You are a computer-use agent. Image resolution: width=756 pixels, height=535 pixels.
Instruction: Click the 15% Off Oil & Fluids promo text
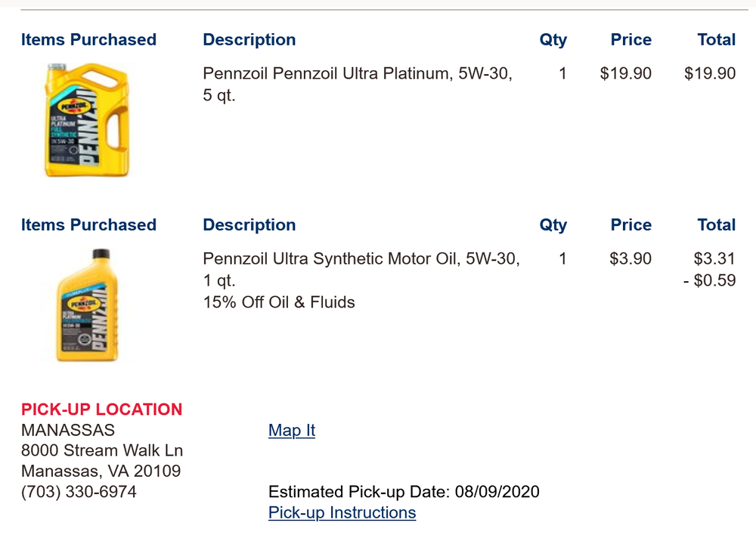tap(279, 302)
